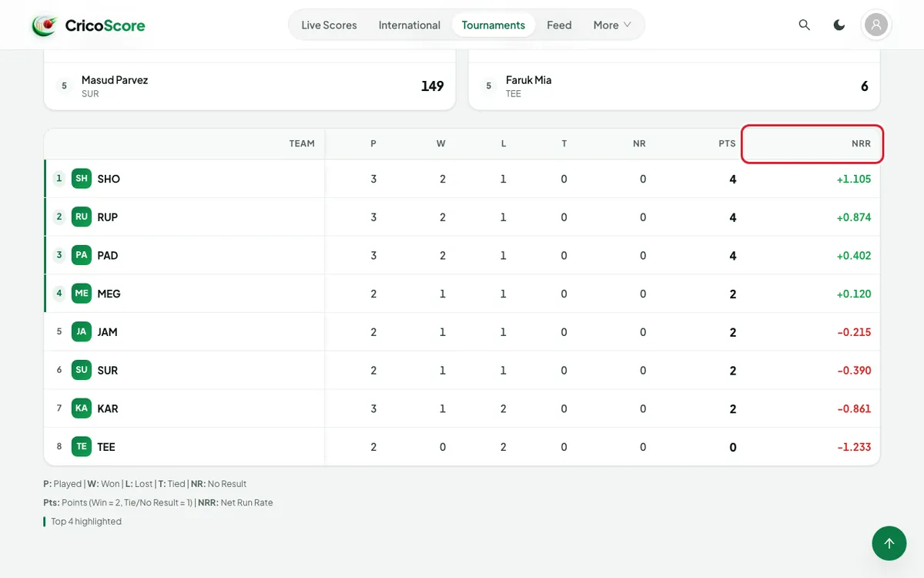Select team name PAD
The height and width of the screenshot is (578, 924).
(108, 255)
